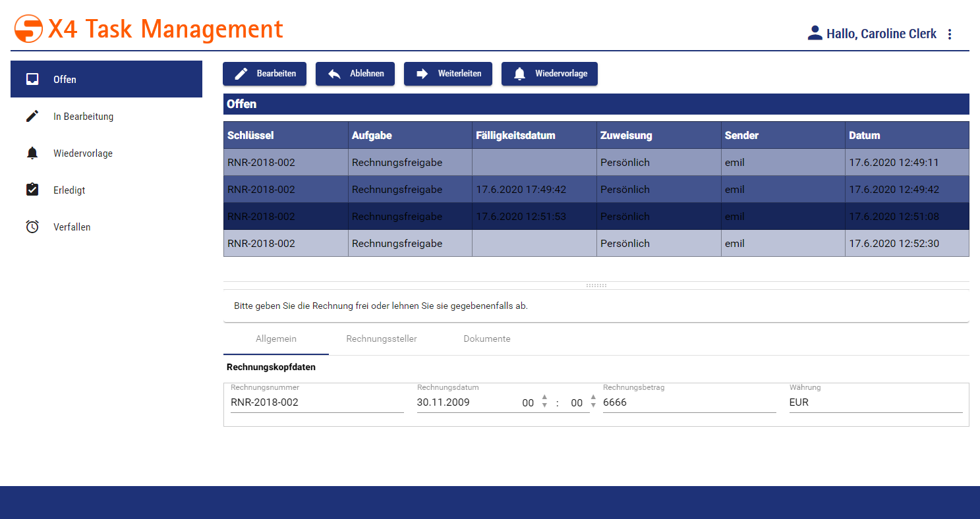Increase the hours with the up arrow

click(x=544, y=397)
